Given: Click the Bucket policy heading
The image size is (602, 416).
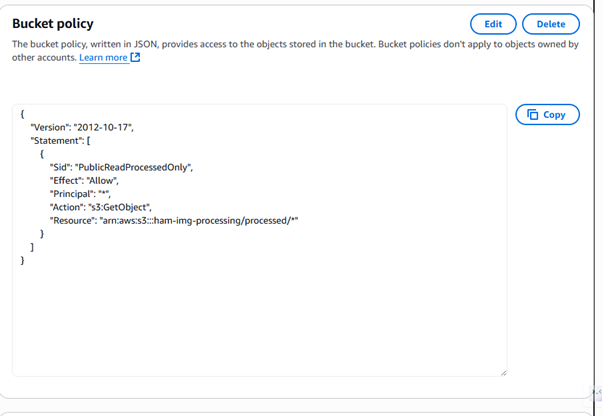Looking at the screenshot, I should (53, 24).
